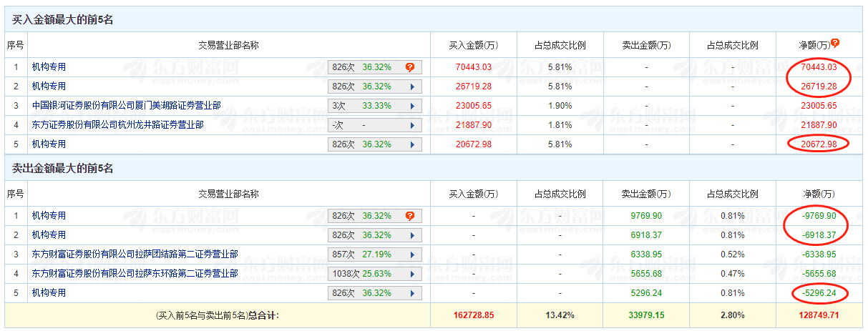868x331 pixels.
Task: Expand arrow for second buy row 826次
Action: [x=411, y=87]
